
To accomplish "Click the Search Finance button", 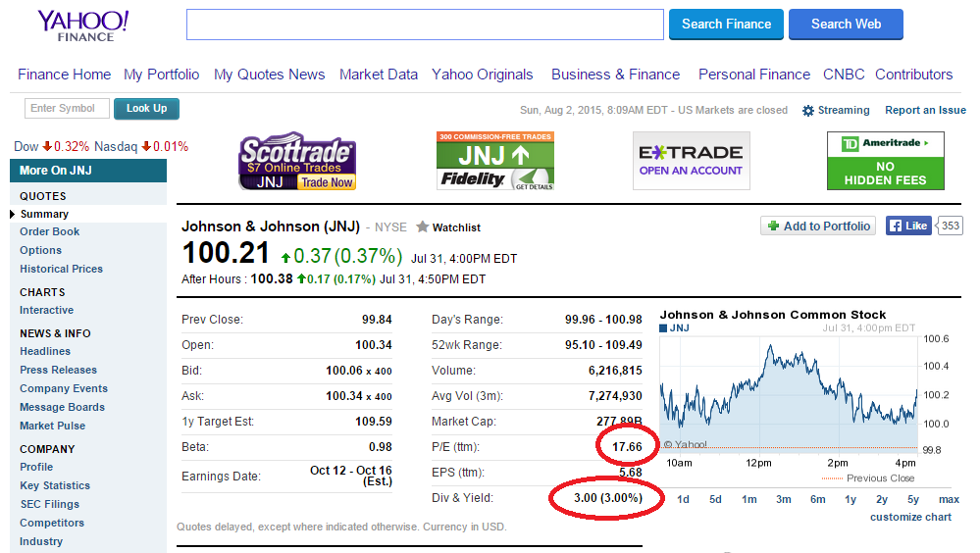I will point(726,25).
